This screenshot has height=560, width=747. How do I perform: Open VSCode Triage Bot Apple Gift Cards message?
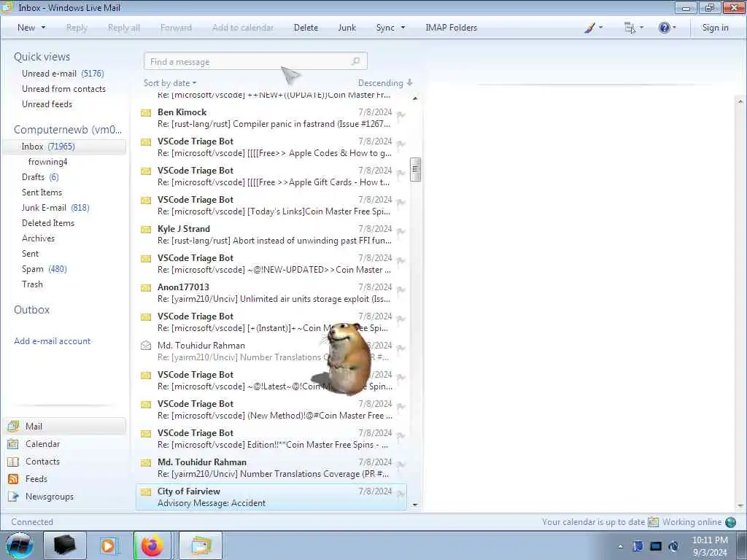point(271,176)
